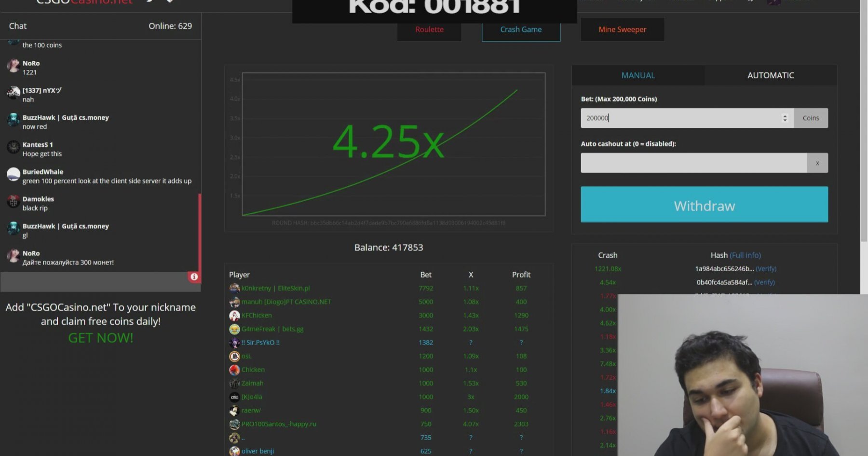
Task: Click the 4.54x crash history entry
Action: click(x=608, y=282)
